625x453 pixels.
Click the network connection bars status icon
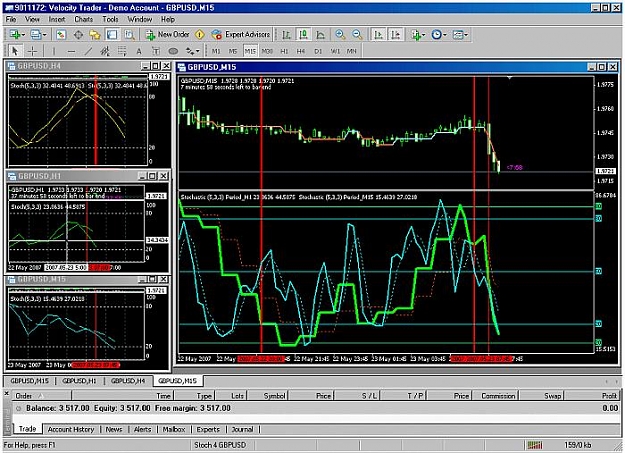point(535,445)
